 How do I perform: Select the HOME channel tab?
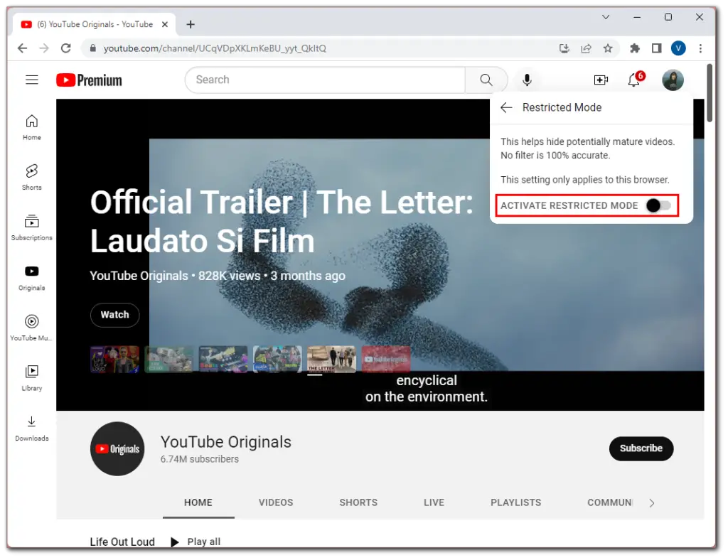pyautogui.click(x=198, y=503)
